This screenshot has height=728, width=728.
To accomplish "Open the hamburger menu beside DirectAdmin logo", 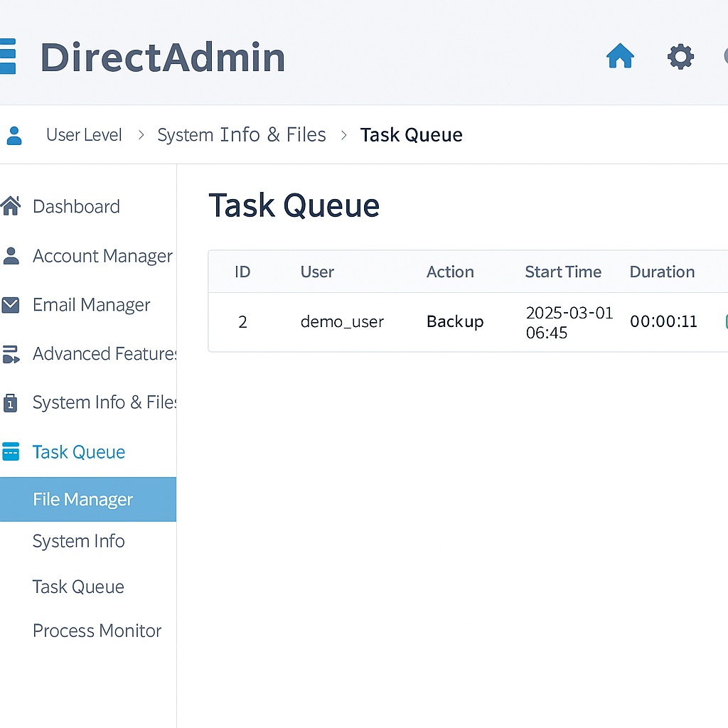I will [x=7, y=57].
